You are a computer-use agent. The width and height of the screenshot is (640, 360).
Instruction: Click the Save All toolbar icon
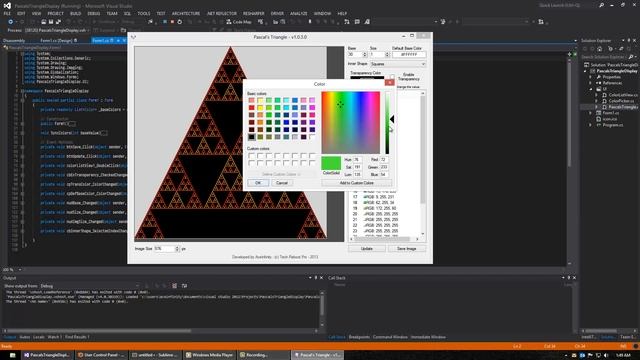coord(58,22)
